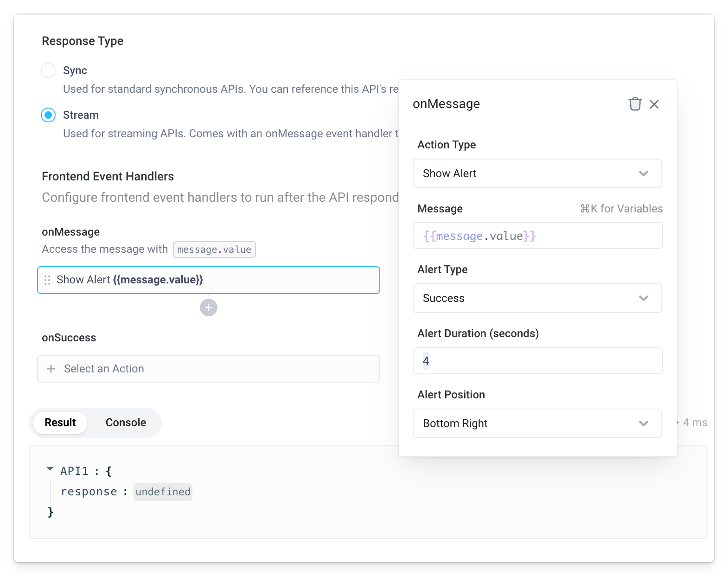Click the Alert Duration input showing 4
The image size is (728, 576).
point(537,360)
